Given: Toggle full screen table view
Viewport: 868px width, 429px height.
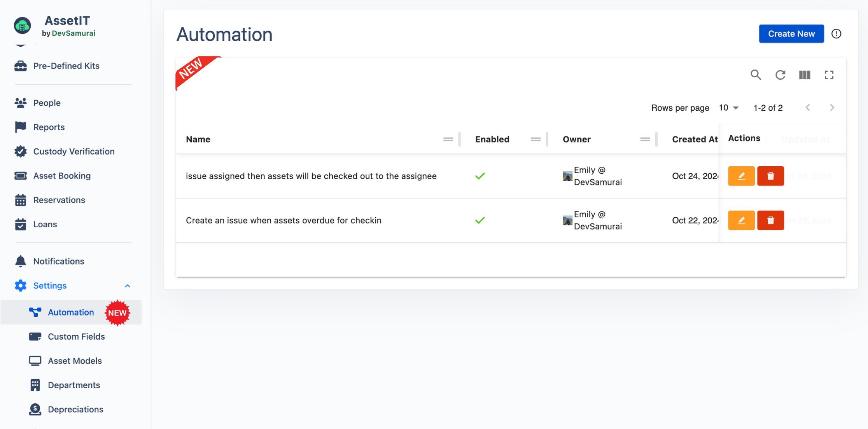Looking at the screenshot, I should 829,75.
